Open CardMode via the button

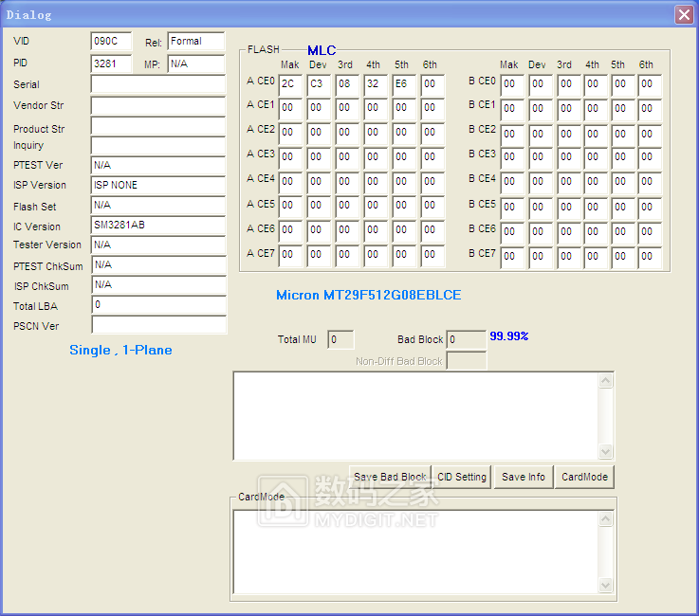(x=584, y=477)
